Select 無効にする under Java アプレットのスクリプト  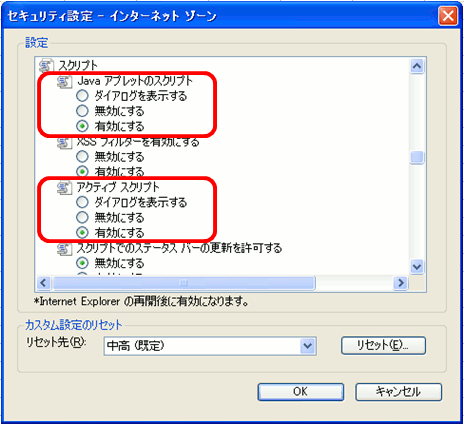(x=82, y=111)
